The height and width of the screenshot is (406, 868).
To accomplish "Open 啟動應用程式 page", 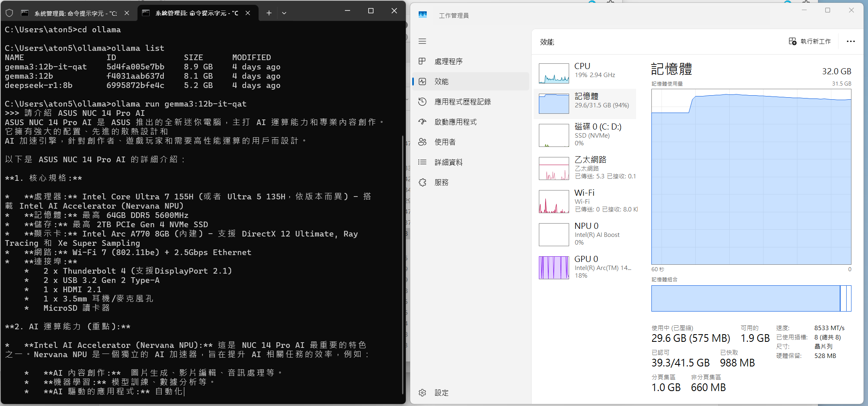I will (x=455, y=122).
